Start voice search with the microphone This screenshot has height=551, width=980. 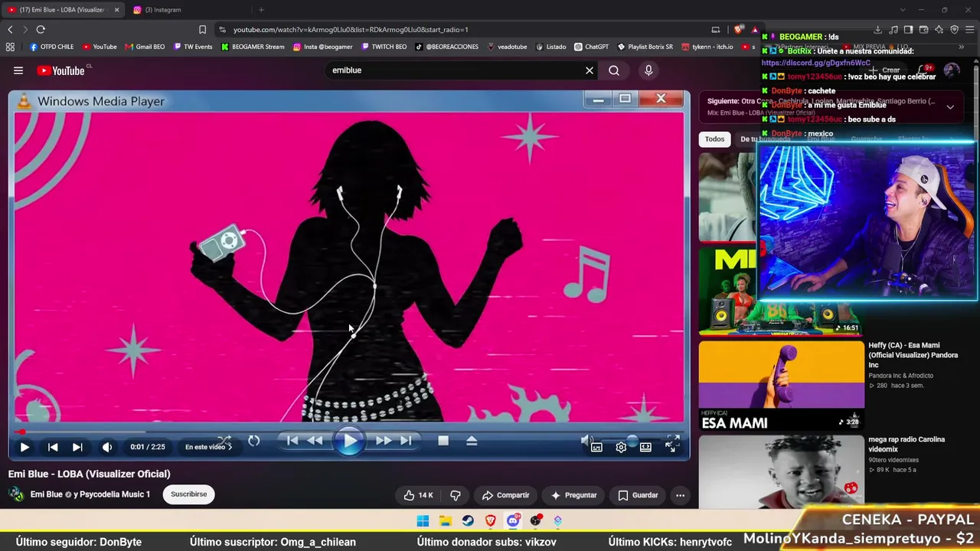point(648,70)
